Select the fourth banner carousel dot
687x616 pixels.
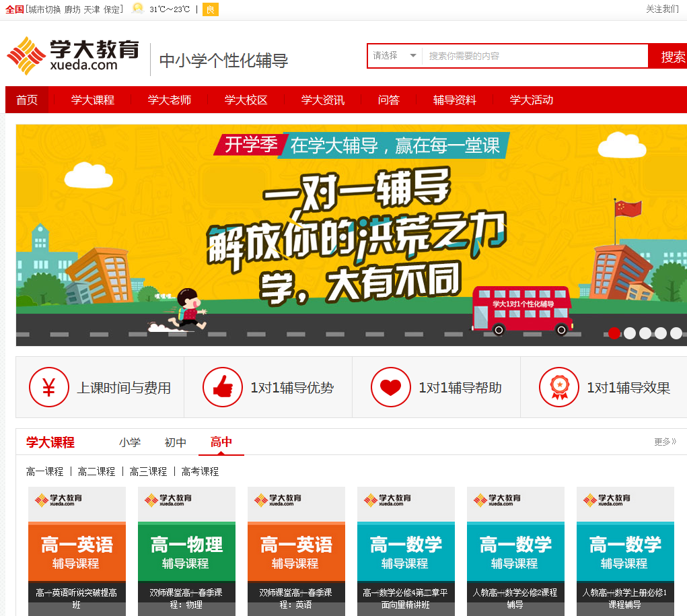pos(661,333)
